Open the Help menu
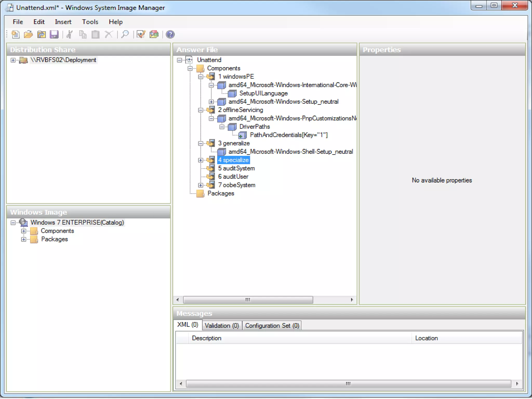532x399 pixels. pos(116,22)
